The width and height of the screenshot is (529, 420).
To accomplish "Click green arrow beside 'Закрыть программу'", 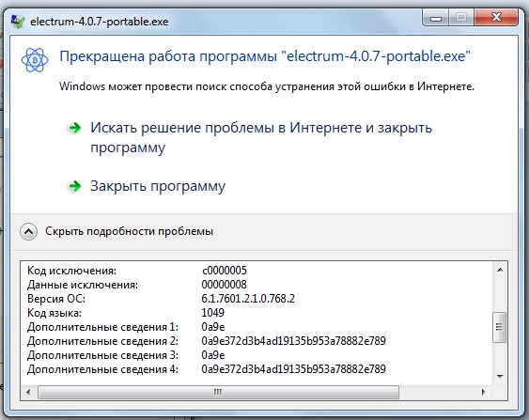I will tap(74, 186).
